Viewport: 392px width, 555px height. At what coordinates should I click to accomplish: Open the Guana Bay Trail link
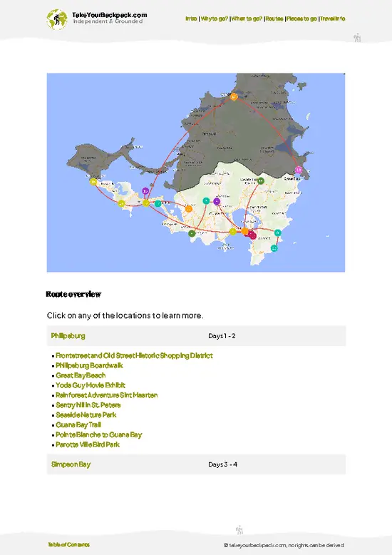(78, 425)
